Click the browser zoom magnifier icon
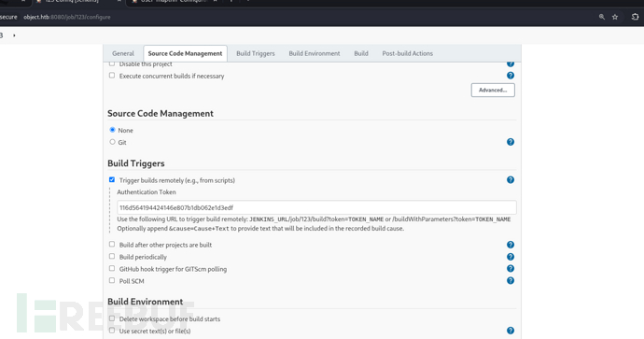The image size is (644, 339). [x=602, y=17]
